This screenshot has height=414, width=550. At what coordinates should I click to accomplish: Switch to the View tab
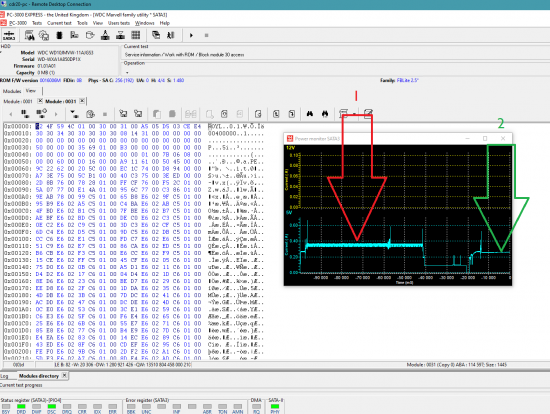pos(31,91)
